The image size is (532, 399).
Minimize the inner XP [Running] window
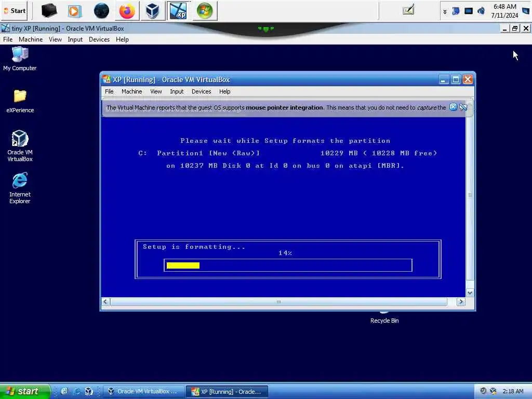coord(443,79)
